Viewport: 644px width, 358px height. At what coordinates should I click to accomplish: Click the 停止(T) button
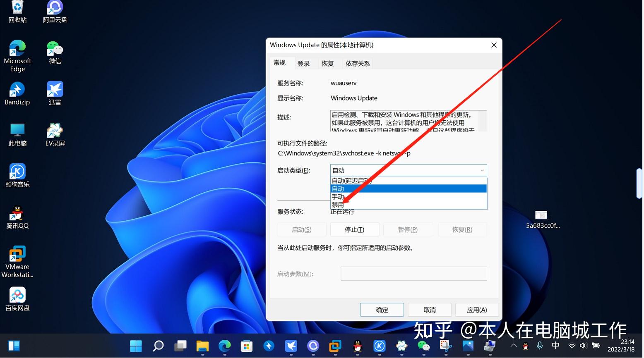pos(355,229)
